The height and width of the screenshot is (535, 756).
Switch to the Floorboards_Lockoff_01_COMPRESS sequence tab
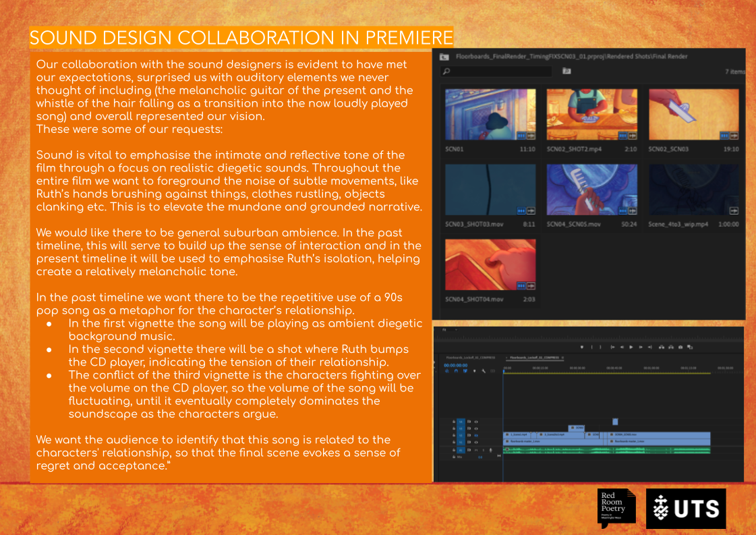(x=471, y=358)
